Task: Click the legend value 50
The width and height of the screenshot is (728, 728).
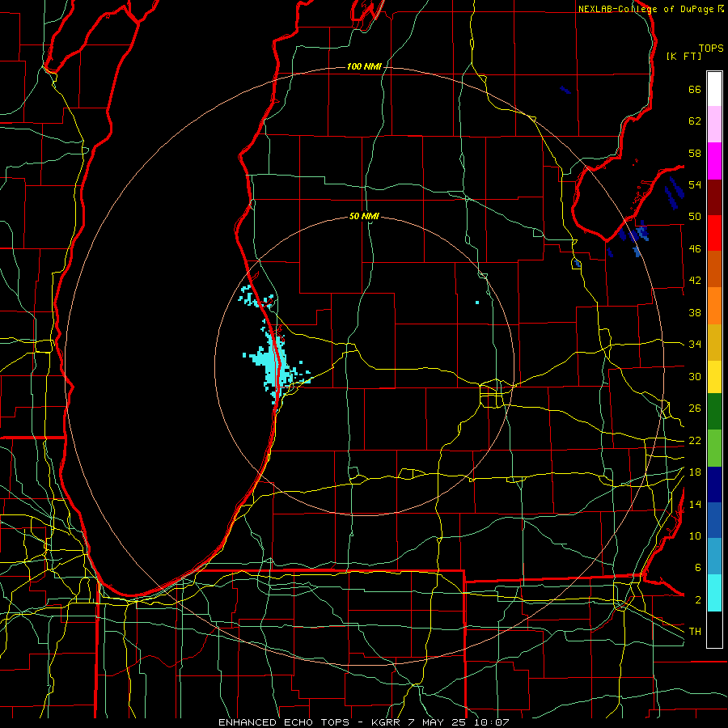Action: click(695, 217)
